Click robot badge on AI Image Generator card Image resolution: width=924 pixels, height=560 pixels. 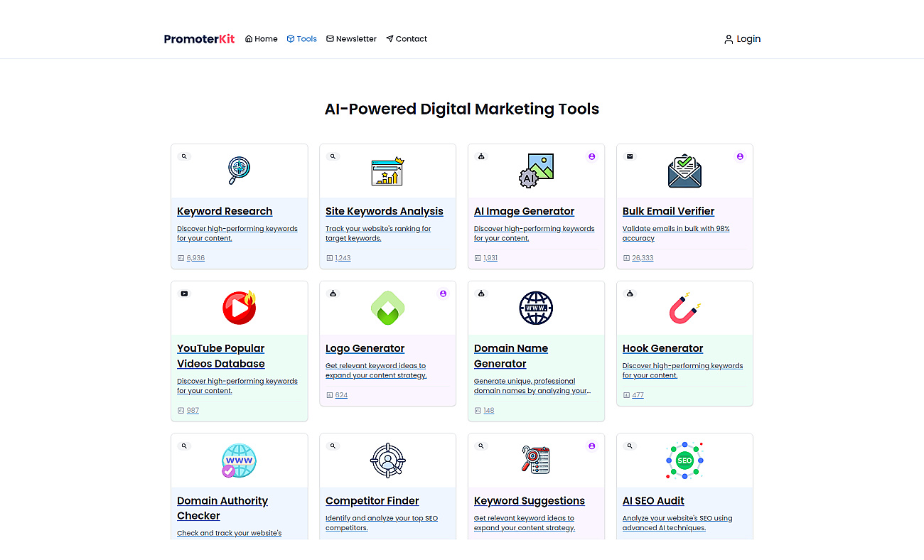click(x=481, y=156)
